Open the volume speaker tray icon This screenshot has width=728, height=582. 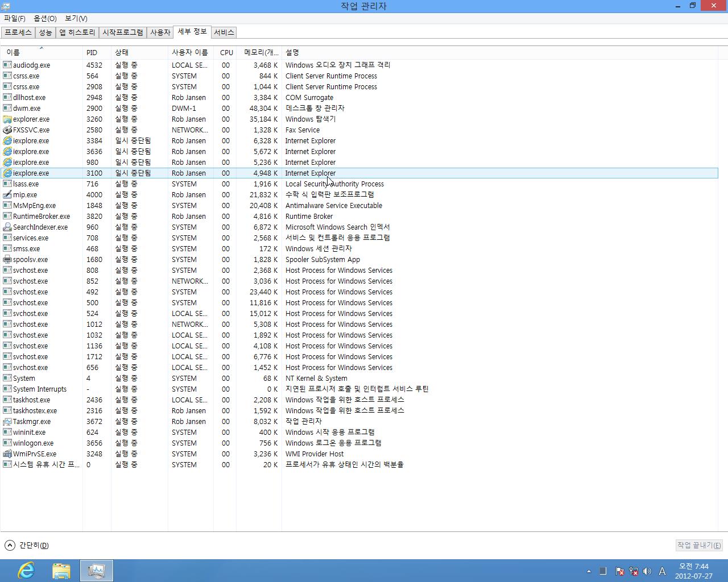point(647,571)
